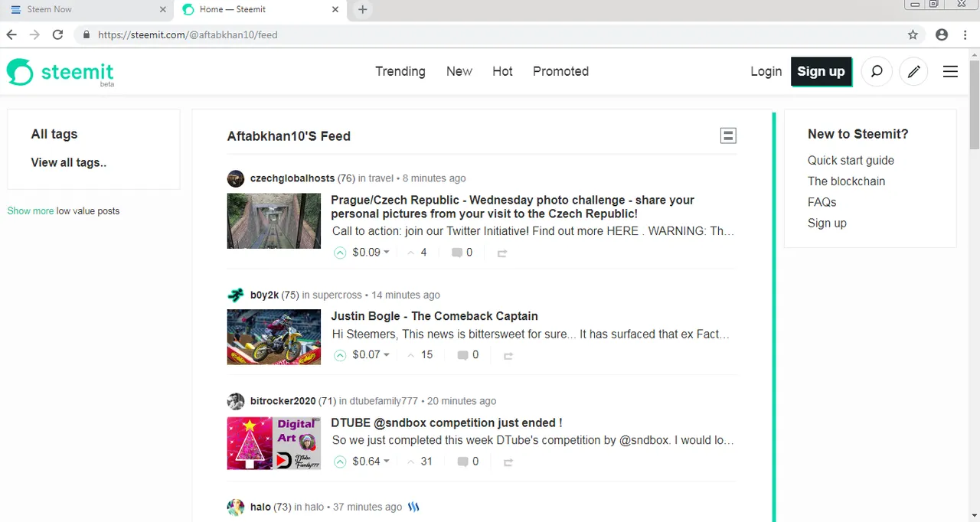Upvote the Prague/Czech Republic post

pyautogui.click(x=340, y=253)
